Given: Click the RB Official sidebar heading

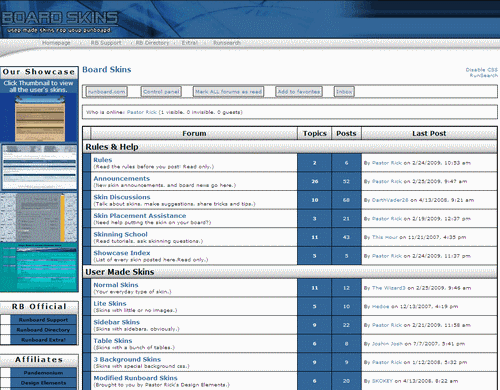Looking at the screenshot, I should tap(39, 307).
